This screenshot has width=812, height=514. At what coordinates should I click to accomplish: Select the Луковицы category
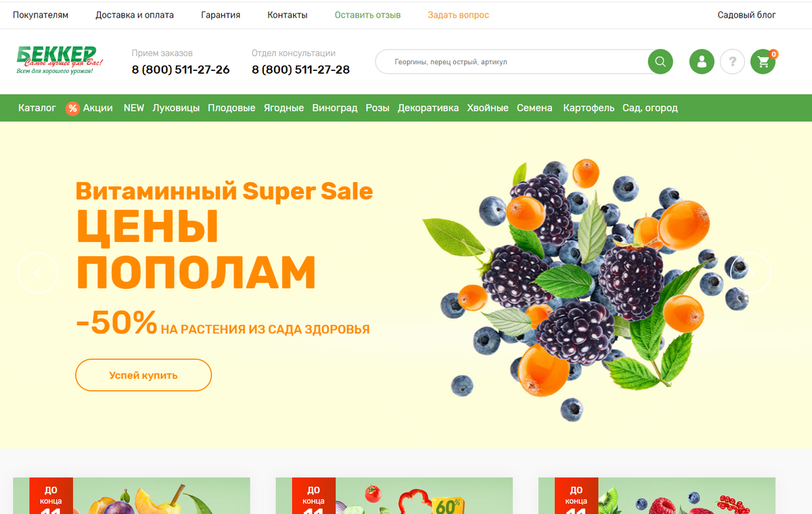pyautogui.click(x=176, y=108)
